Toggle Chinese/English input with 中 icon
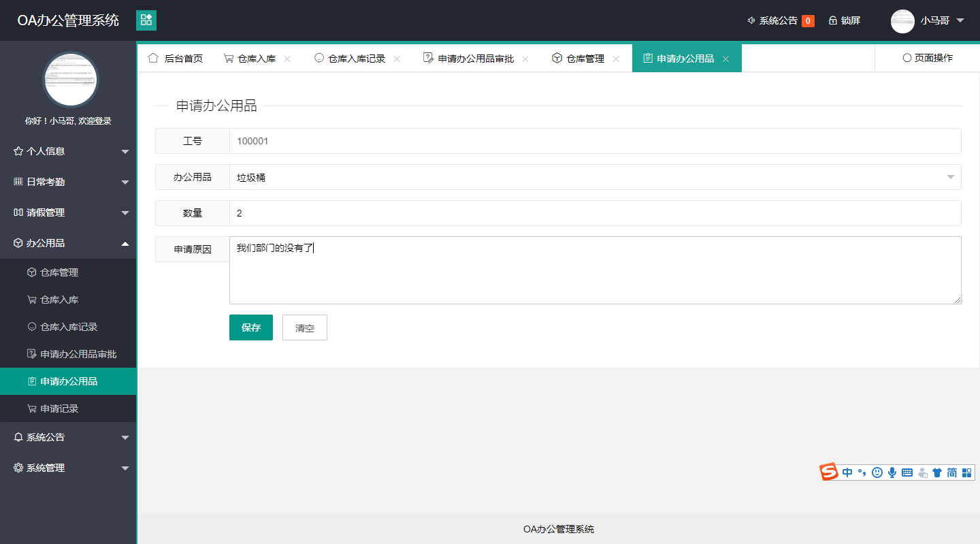 847,472
